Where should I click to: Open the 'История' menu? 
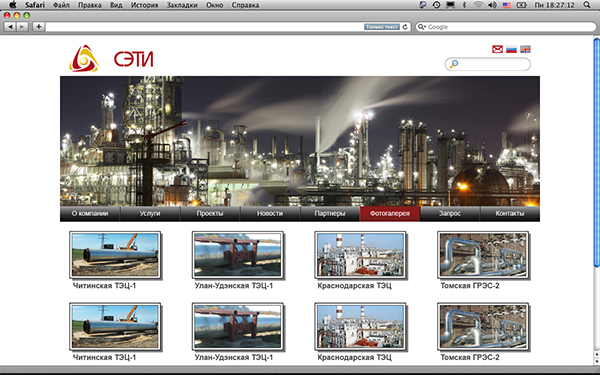click(x=144, y=5)
